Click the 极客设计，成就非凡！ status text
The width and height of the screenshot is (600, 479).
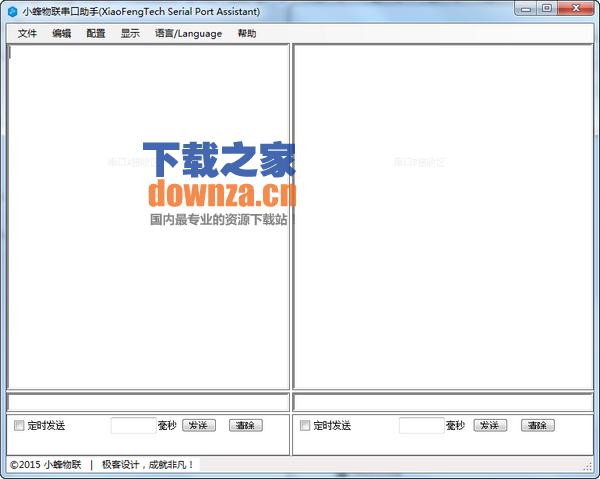[148, 465]
